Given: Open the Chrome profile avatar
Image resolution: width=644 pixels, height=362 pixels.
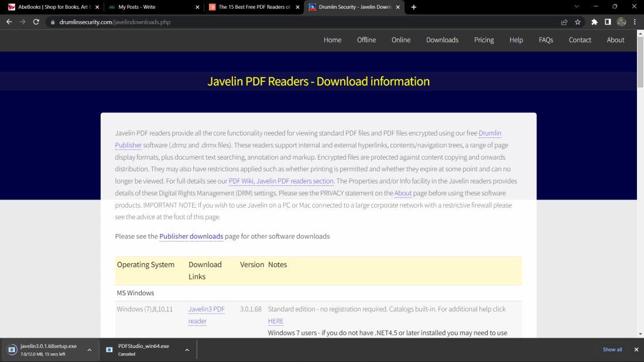Looking at the screenshot, I should (621, 22).
